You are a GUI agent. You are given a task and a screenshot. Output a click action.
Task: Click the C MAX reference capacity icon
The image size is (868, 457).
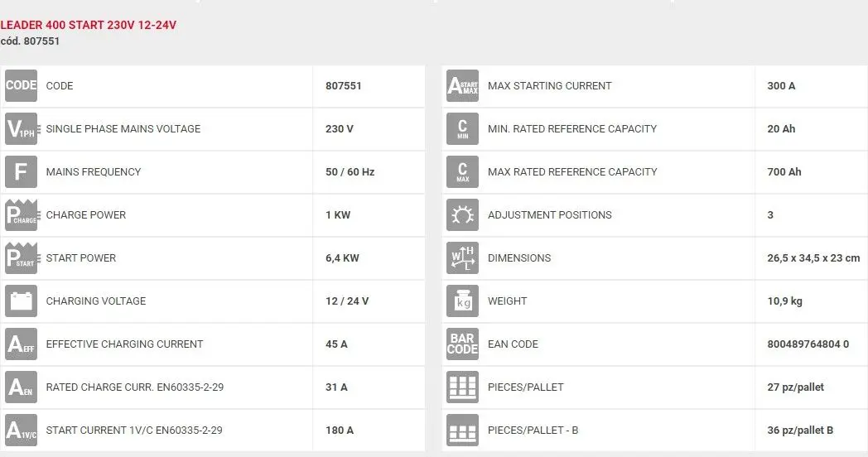coord(463,172)
